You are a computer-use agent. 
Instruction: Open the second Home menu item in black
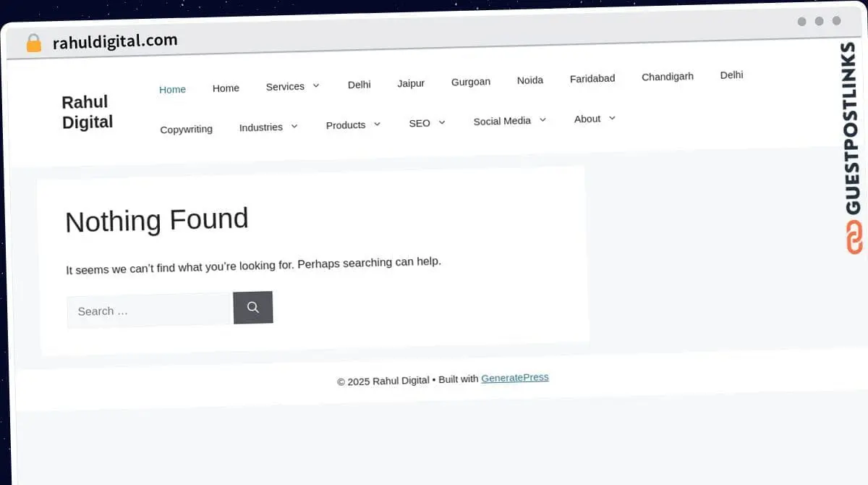(x=226, y=88)
